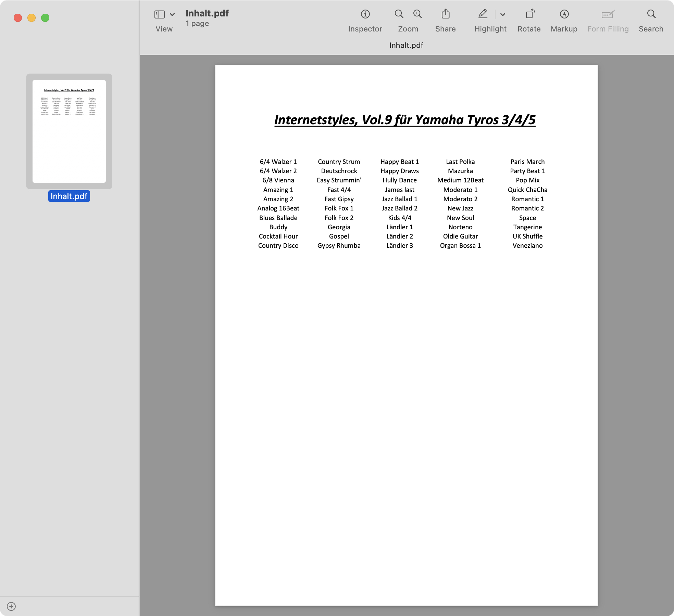Click the Form Filling icon
Screen dimensions: 674x616
coord(608,17)
